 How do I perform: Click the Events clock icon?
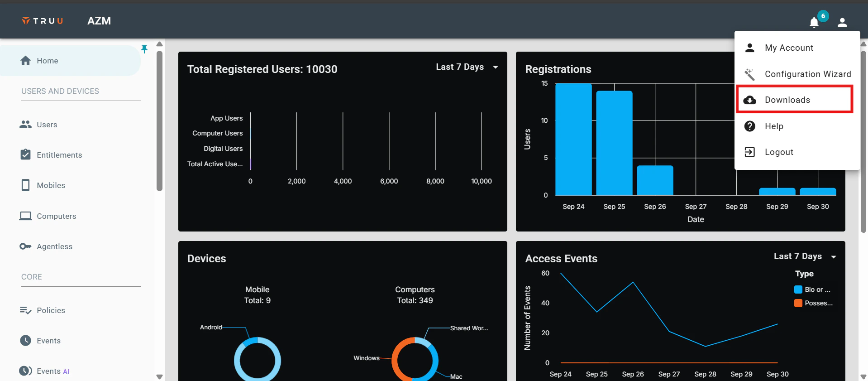point(26,340)
